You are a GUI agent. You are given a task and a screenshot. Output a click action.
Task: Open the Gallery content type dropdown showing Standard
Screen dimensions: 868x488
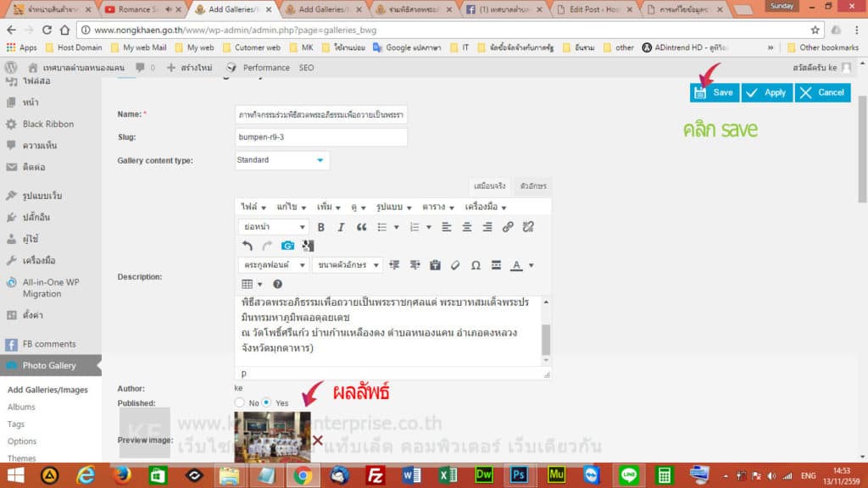[280, 159]
